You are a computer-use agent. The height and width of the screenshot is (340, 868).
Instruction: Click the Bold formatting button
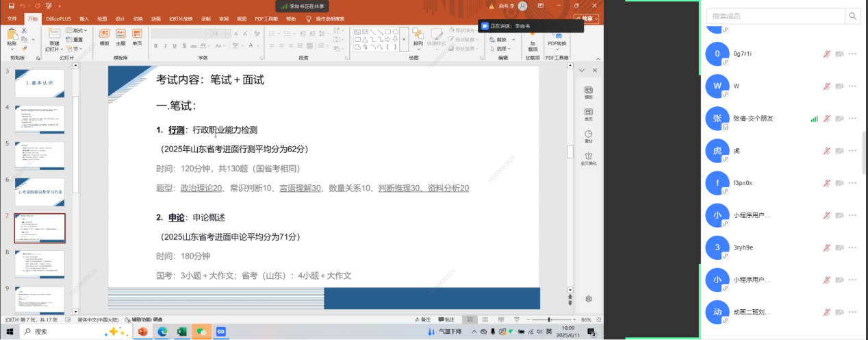[x=156, y=47]
